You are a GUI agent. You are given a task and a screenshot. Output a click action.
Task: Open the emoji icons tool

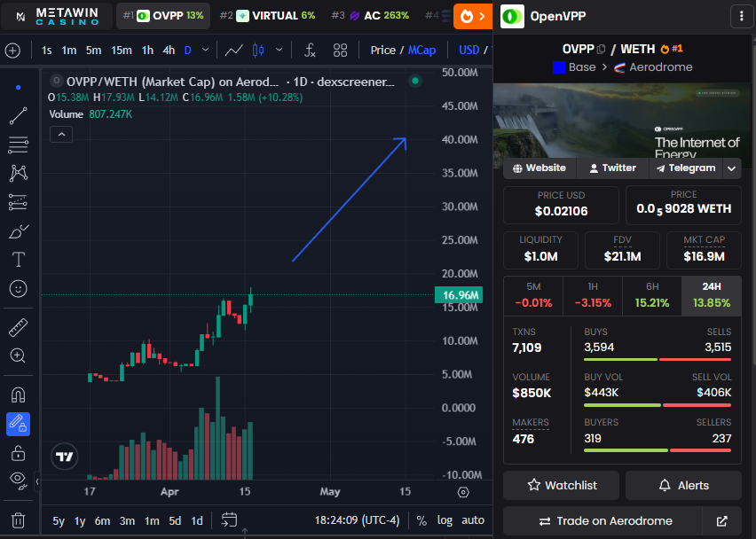click(x=19, y=288)
